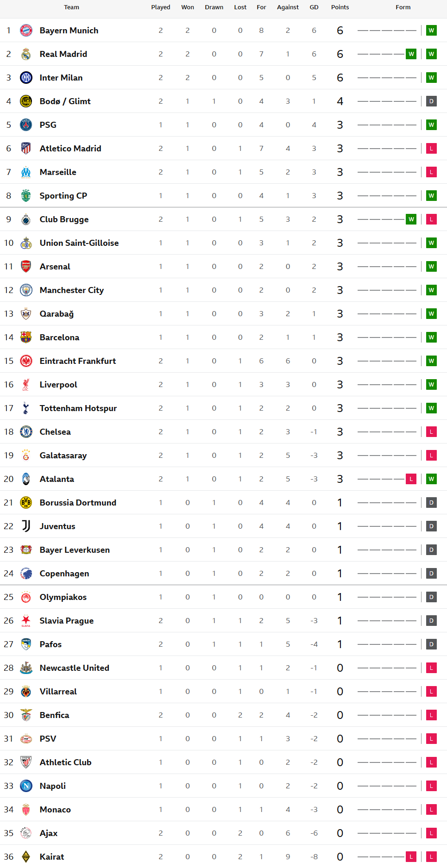Open the Manchester City team link
This screenshot has width=447, height=868.
click(x=71, y=290)
